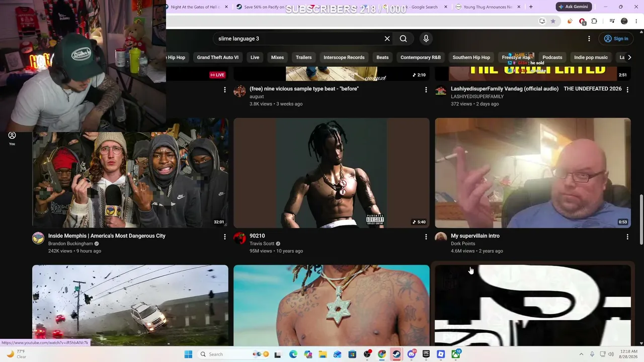Filter by Indie pop music chip

click(591, 57)
